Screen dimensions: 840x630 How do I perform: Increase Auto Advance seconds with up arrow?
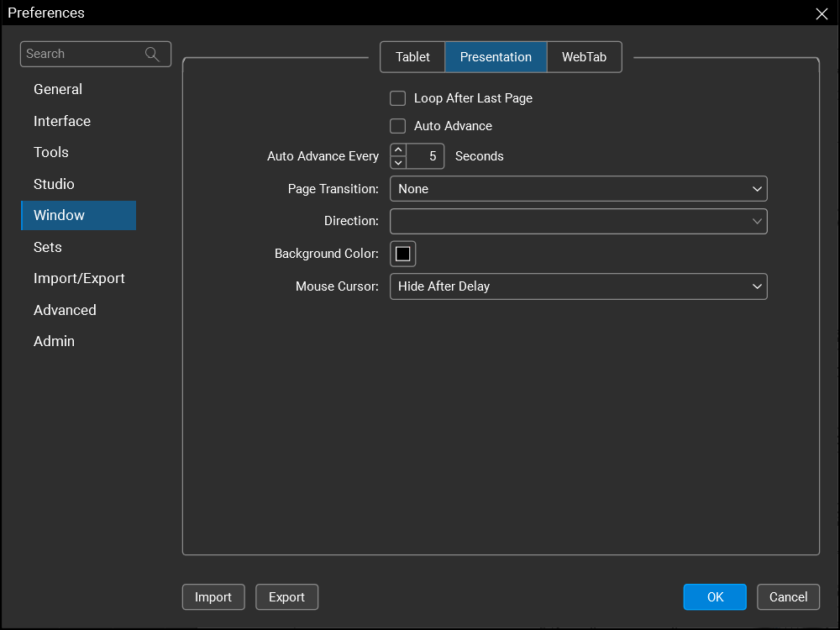398,150
